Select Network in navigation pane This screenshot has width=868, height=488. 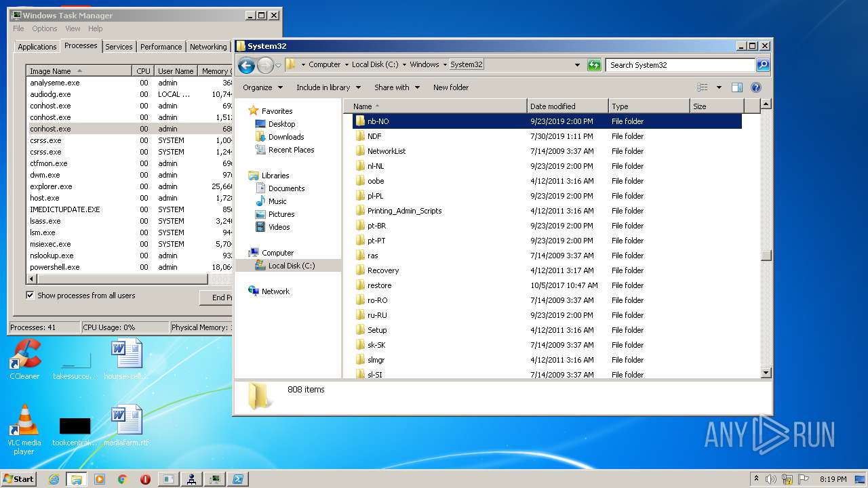(275, 291)
